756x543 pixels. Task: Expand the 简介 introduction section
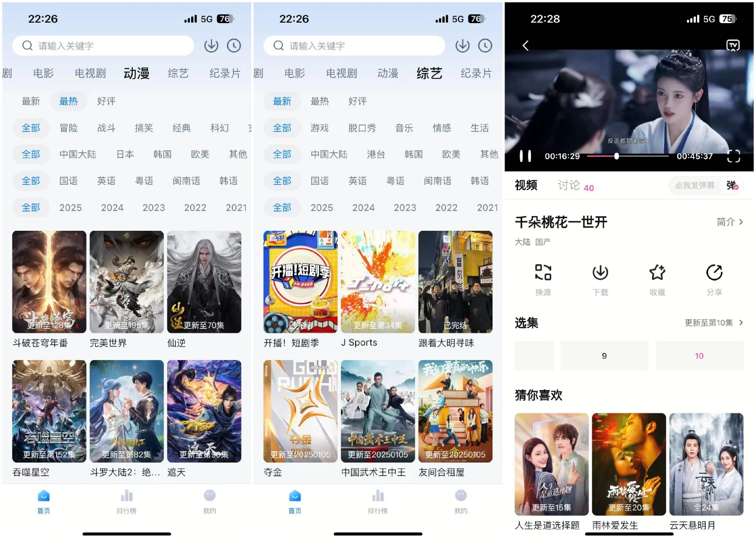pos(729,222)
